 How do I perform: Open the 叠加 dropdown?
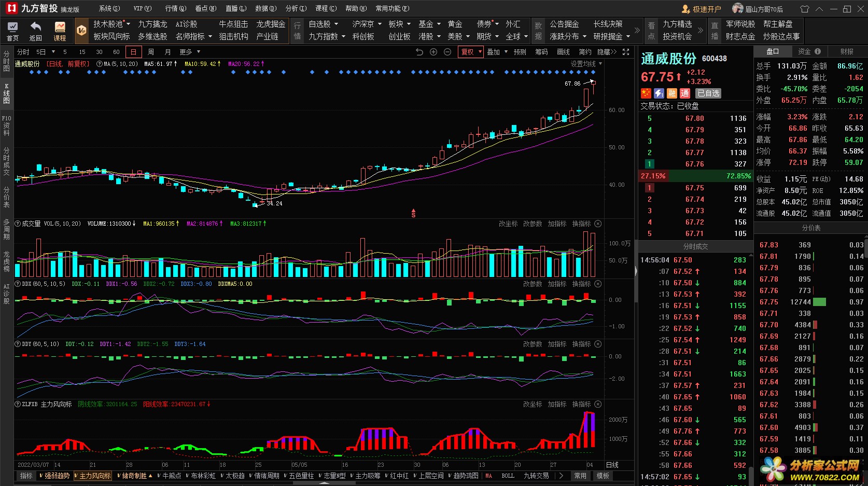497,52
